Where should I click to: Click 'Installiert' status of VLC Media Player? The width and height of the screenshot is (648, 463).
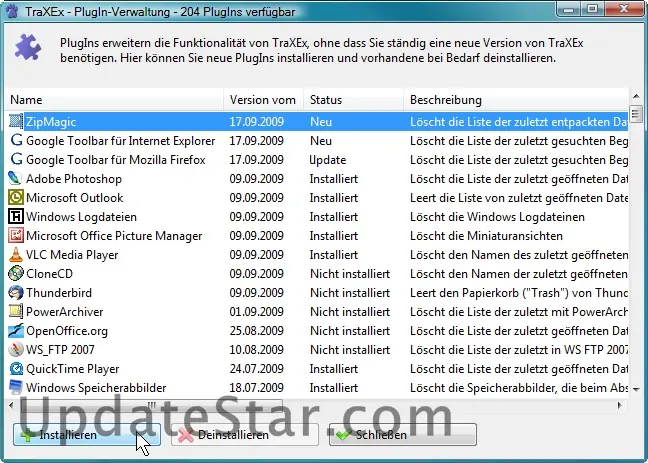(334, 255)
